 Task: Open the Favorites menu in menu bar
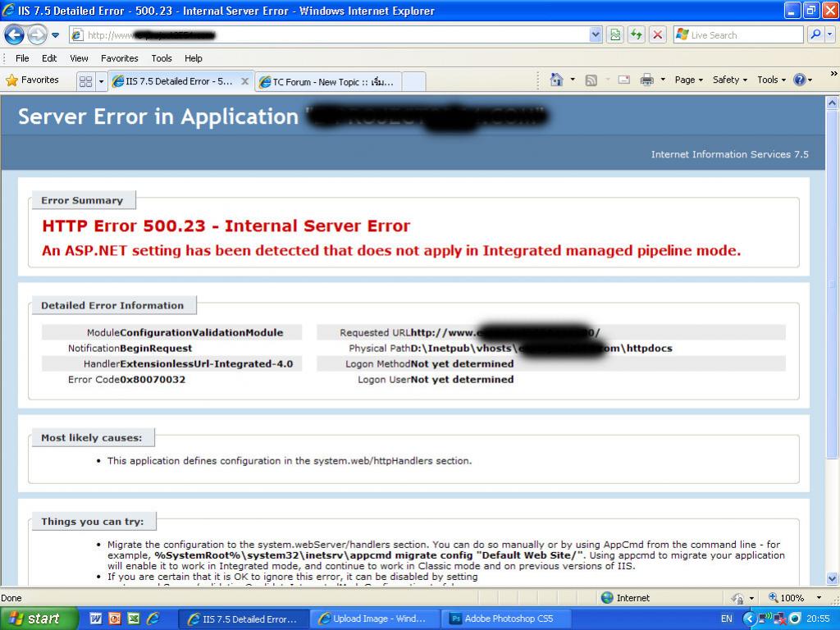coord(120,58)
